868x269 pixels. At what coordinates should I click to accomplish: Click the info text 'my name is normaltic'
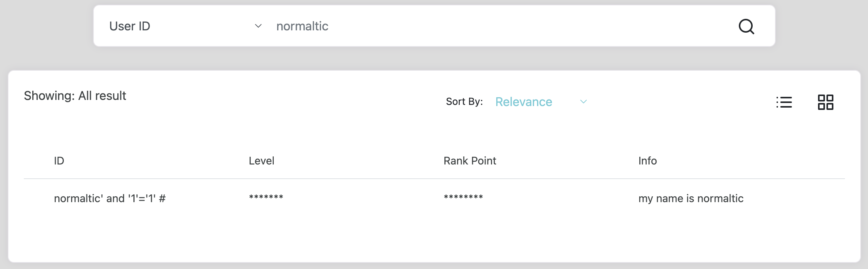(x=691, y=198)
